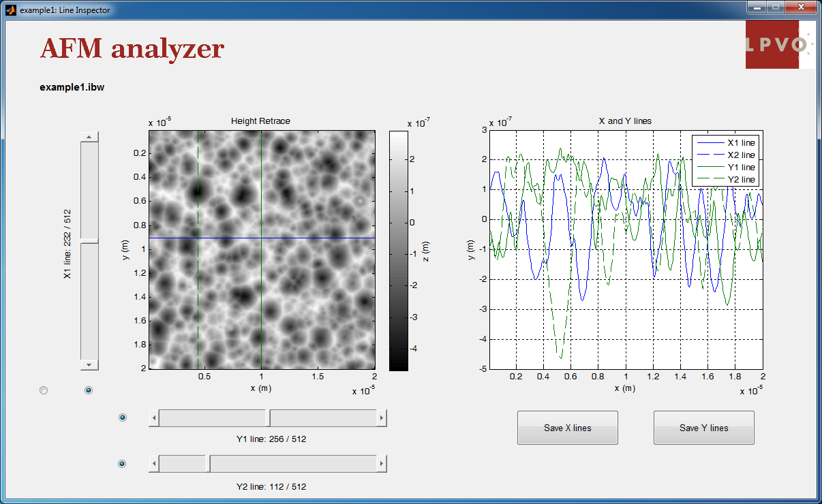This screenshot has width=822, height=504.
Task: Click the Y2 line slider thumb
Action: coord(208,464)
